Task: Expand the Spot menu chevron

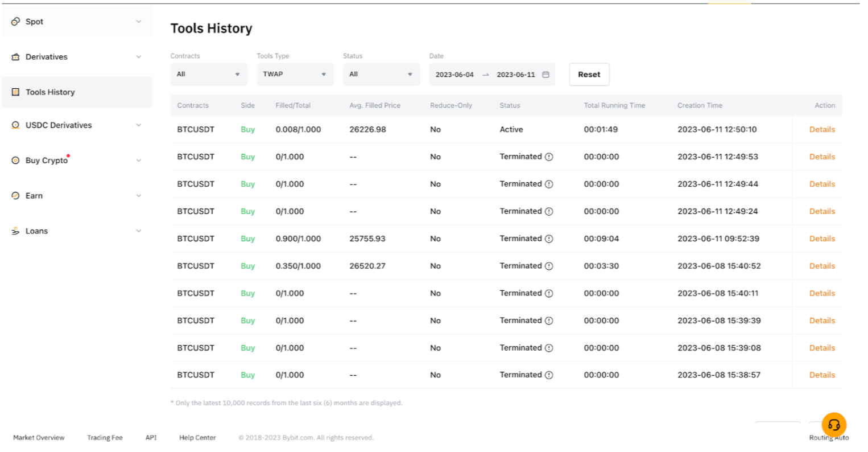Action: point(138,22)
